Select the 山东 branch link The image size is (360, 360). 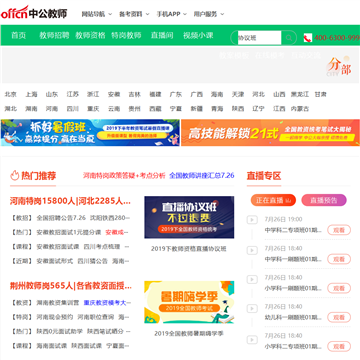click(x=52, y=94)
